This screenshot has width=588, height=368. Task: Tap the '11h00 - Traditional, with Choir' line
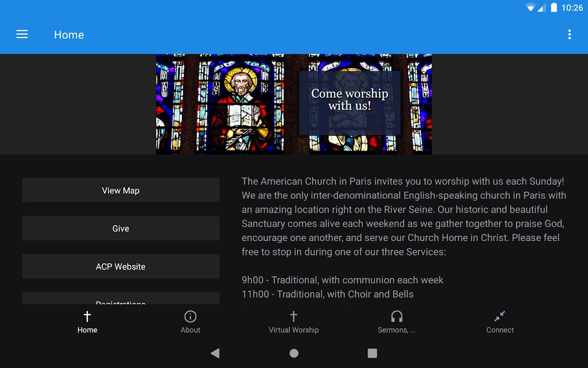(328, 294)
